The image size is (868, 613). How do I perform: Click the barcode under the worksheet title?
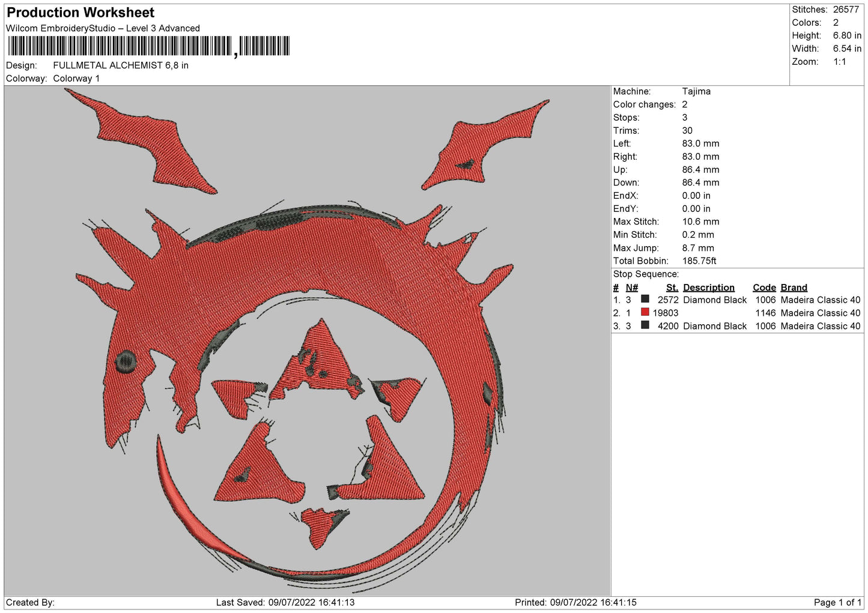pos(148,46)
